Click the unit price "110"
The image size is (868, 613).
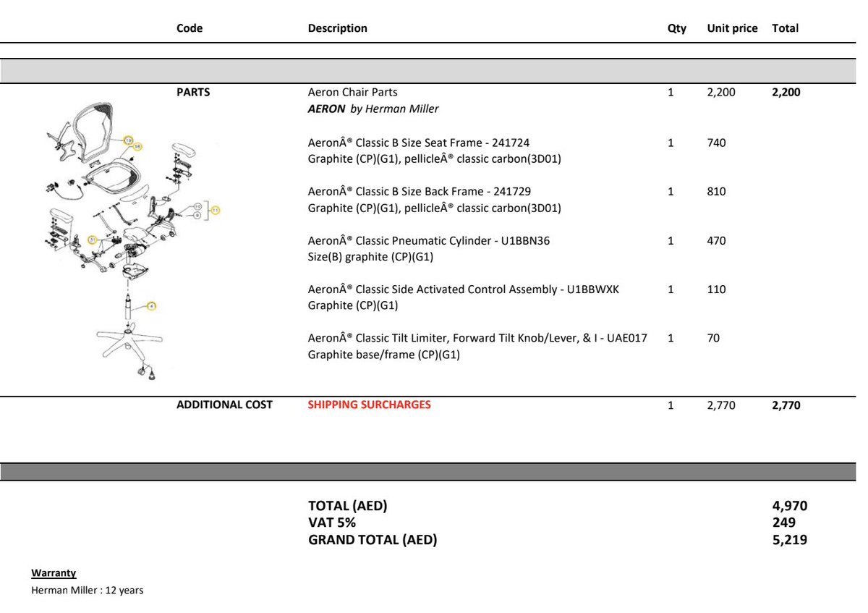point(716,289)
